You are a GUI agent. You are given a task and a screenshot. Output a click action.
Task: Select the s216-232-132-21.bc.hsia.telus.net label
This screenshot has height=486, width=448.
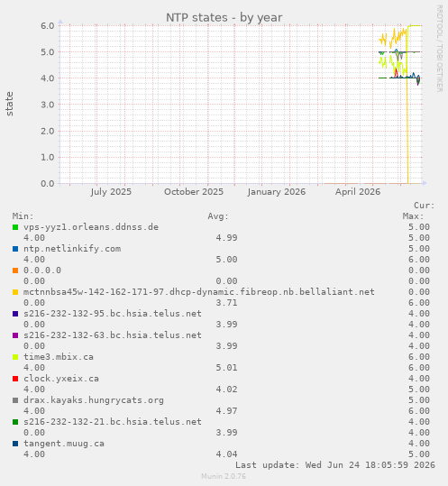pos(113,422)
